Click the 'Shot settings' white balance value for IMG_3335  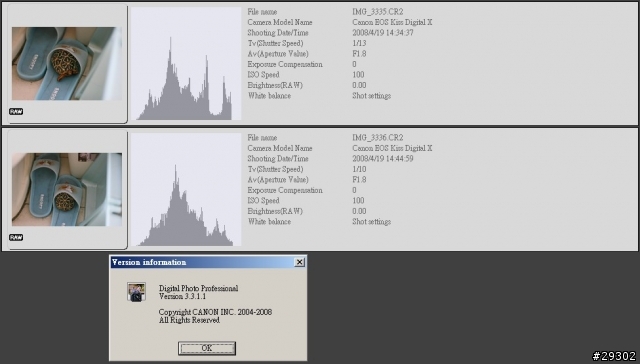point(371,96)
